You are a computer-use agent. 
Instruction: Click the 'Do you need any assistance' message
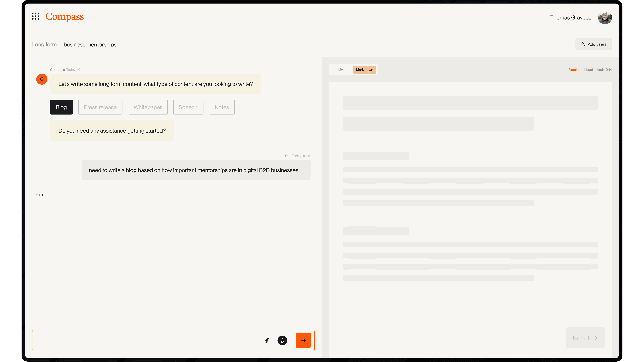coord(112,131)
